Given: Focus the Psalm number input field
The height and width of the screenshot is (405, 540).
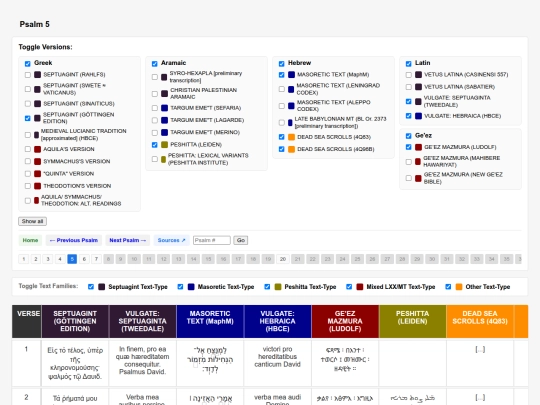Looking at the screenshot, I should [x=212, y=240].
